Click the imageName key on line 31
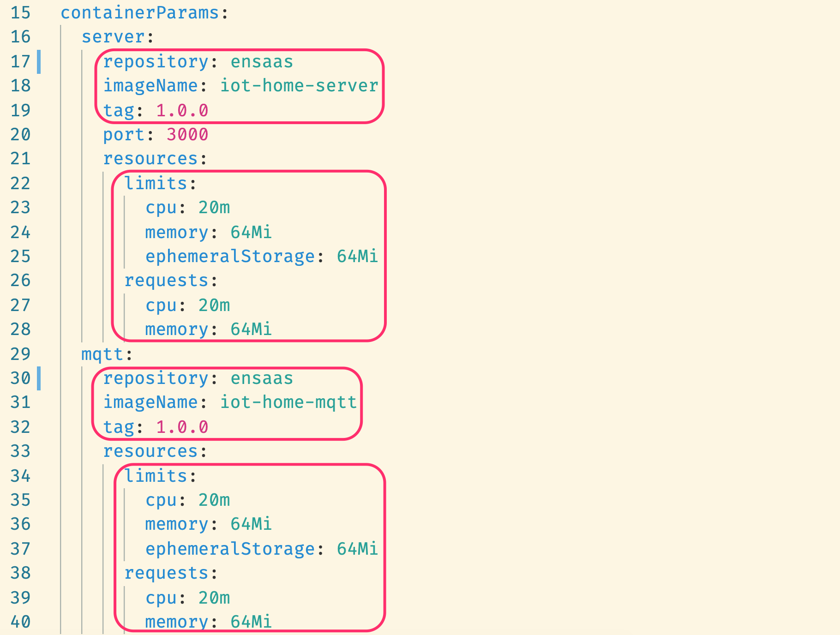 (150, 402)
